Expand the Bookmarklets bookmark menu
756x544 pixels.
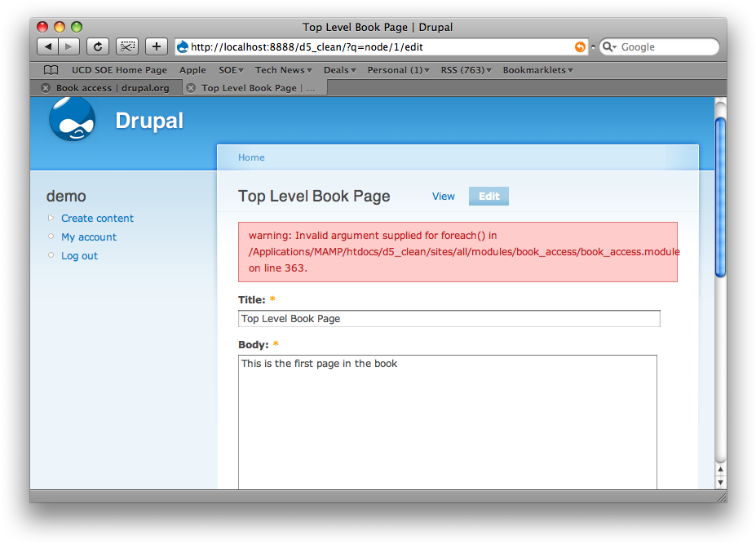point(537,70)
